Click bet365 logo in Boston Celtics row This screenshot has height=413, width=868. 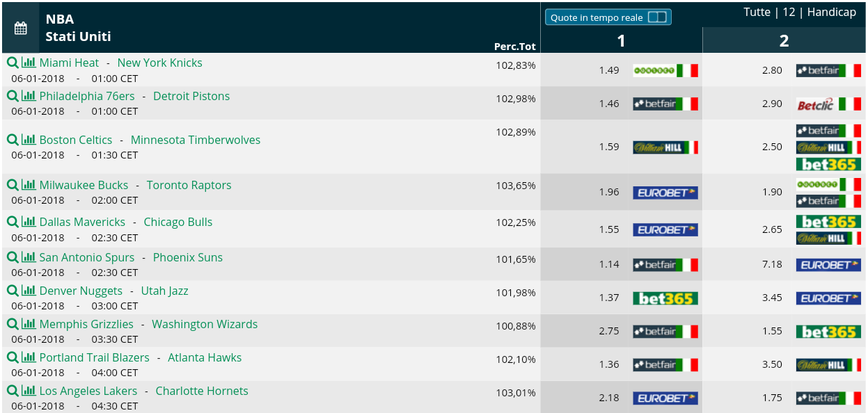pos(829,164)
